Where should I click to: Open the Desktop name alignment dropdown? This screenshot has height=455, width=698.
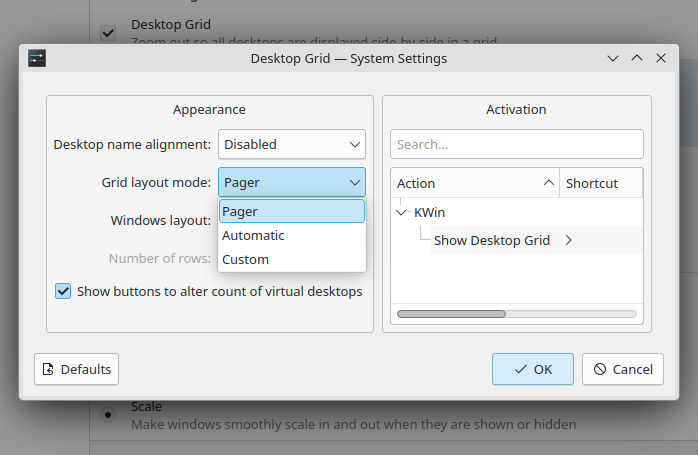point(292,144)
